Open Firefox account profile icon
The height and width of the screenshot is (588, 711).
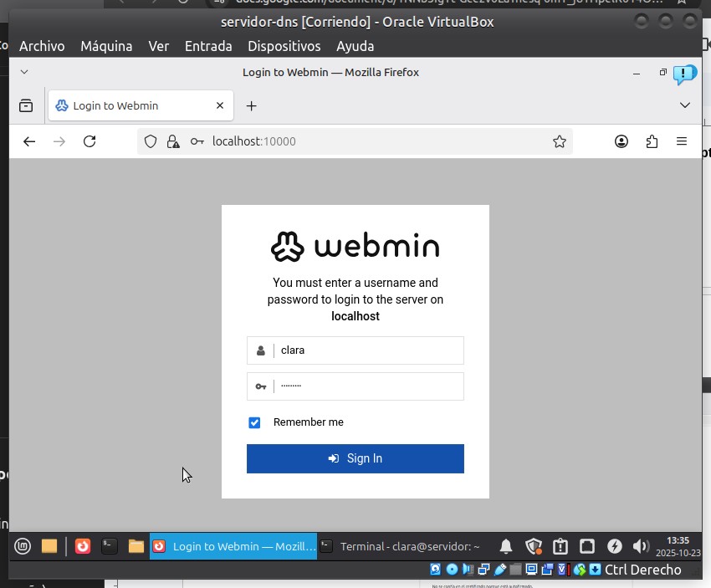point(621,142)
